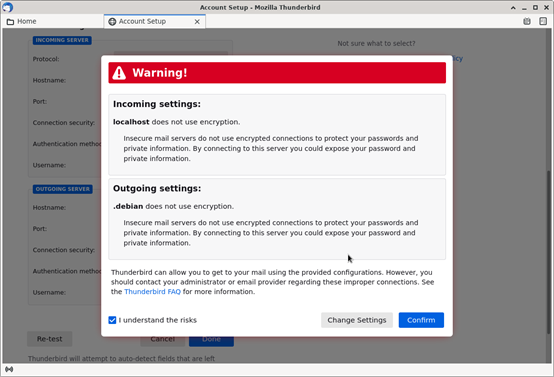Open the Thunderbird FAQ link
This screenshot has width=554, height=377.
pyautogui.click(x=152, y=292)
